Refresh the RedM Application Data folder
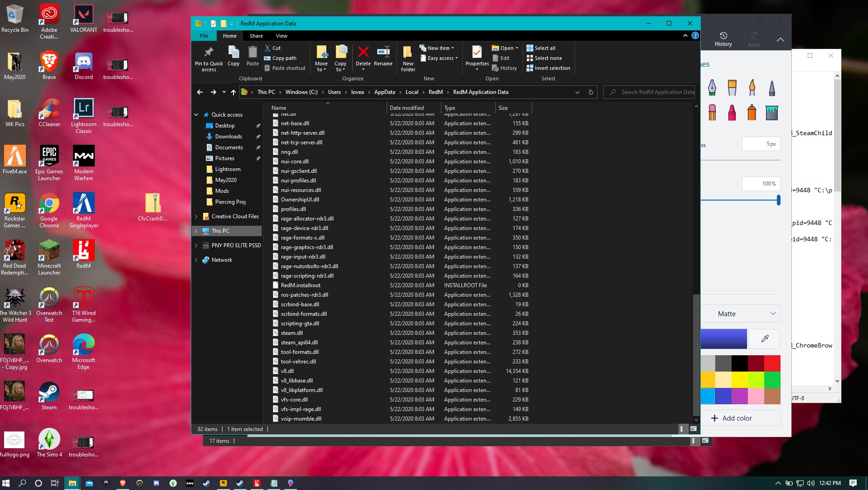This screenshot has height=490, width=868. [x=591, y=92]
